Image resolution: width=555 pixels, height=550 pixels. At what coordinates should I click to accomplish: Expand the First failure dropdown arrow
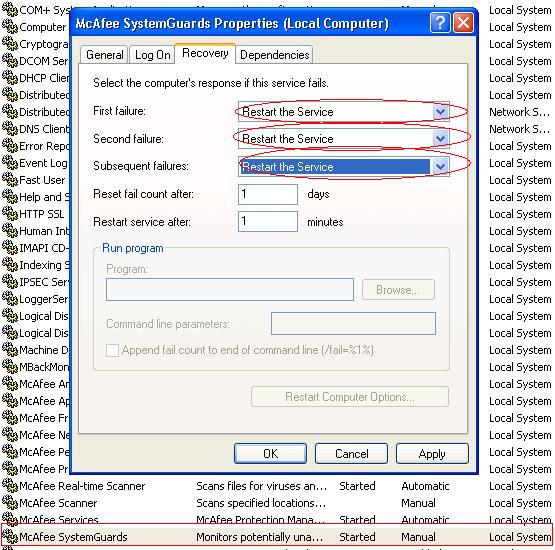coord(440,112)
